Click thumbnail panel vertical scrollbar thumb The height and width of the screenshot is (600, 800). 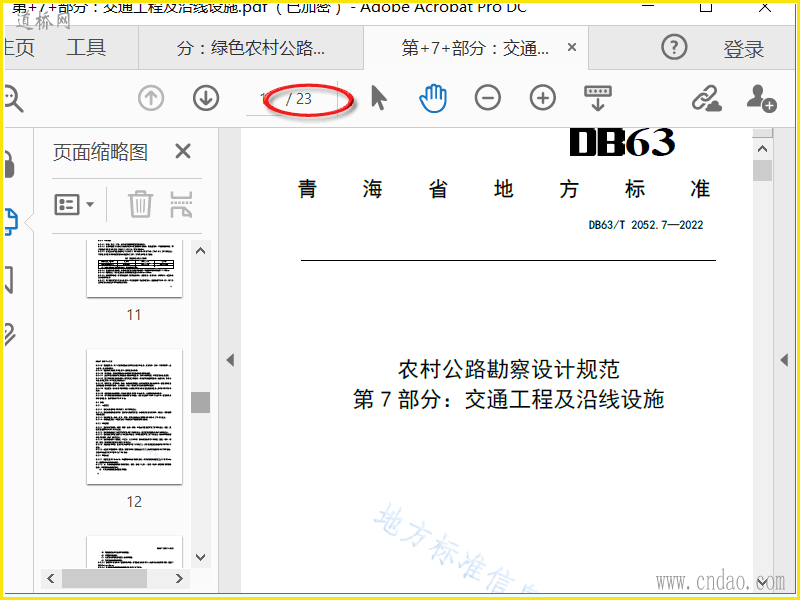pyautogui.click(x=201, y=402)
